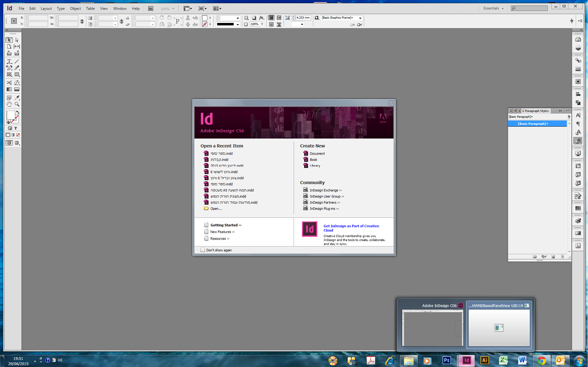Image resolution: width=588 pixels, height=367 pixels.
Task: Swap fill and stroke colors
Action: tap(18, 112)
